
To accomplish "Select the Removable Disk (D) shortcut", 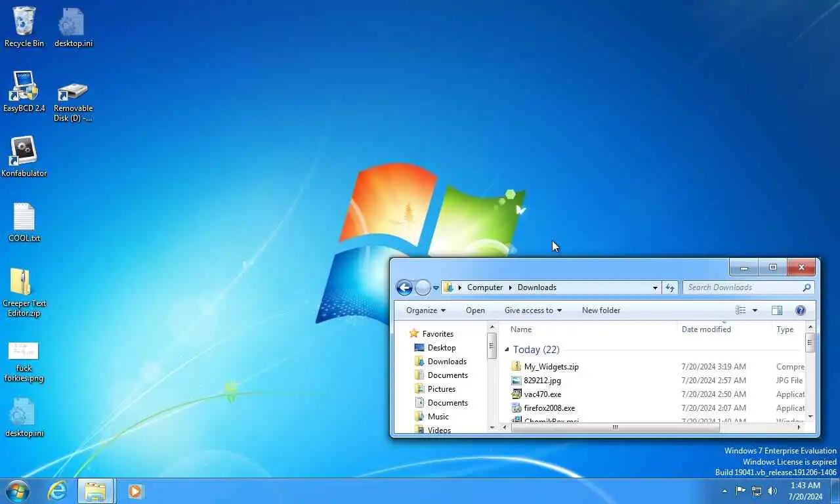I will tap(73, 102).
